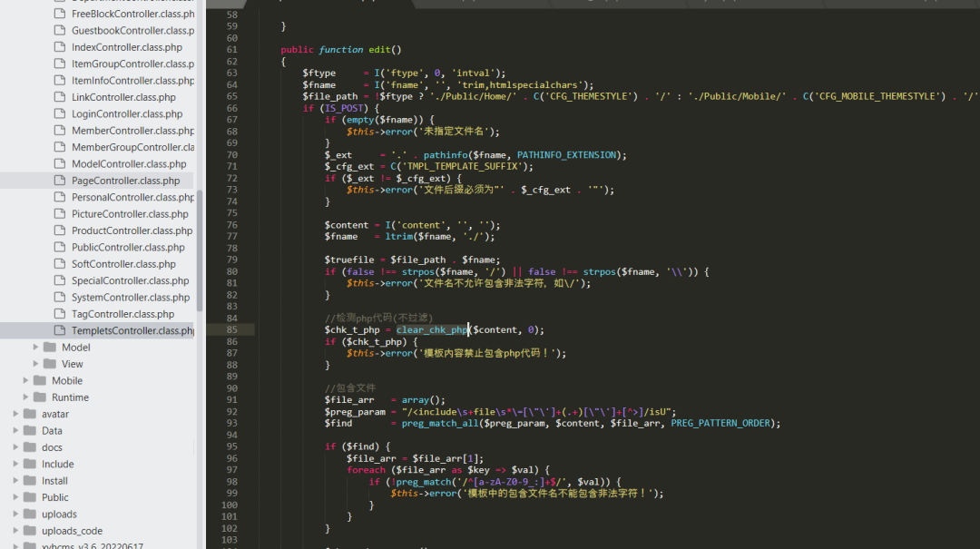Expand the avatar folder arrow

[15, 414]
